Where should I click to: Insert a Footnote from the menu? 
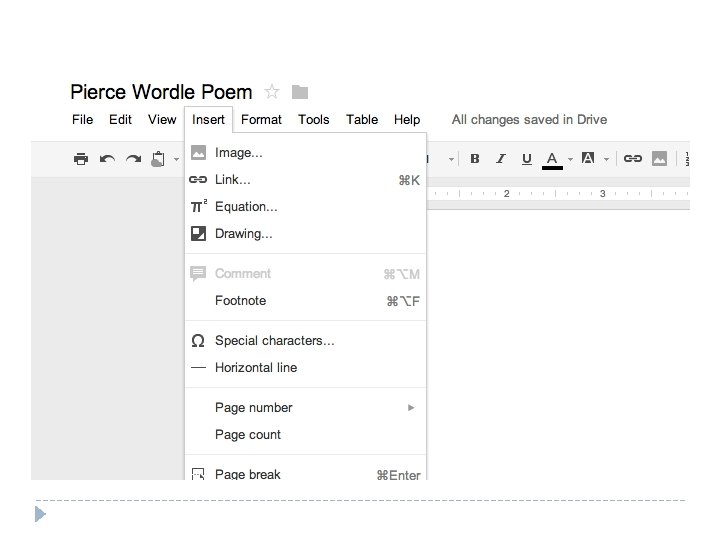click(x=305, y=301)
